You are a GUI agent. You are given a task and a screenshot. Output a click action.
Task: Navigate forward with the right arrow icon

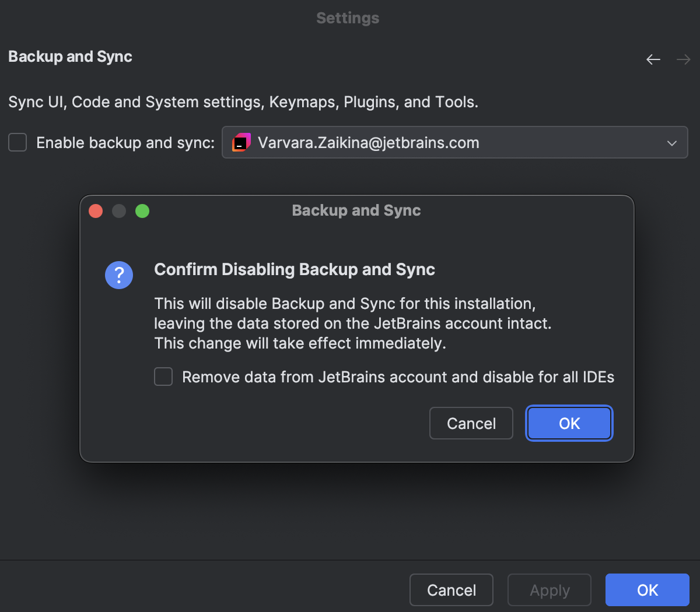coord(684,59)
